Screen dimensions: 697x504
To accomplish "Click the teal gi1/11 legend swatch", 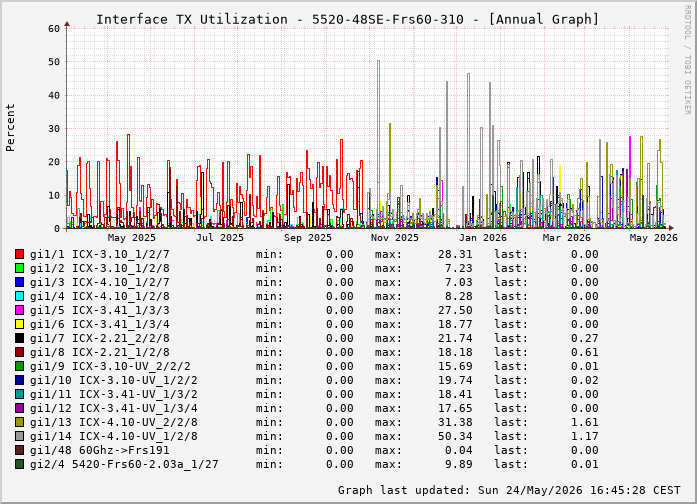I will [19, 394].
